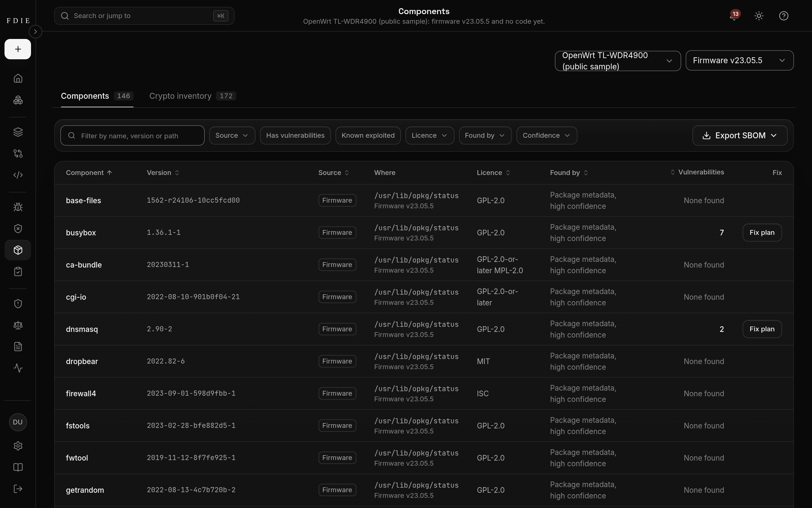
Task: Sort by the Component column header
Action: 89,173
